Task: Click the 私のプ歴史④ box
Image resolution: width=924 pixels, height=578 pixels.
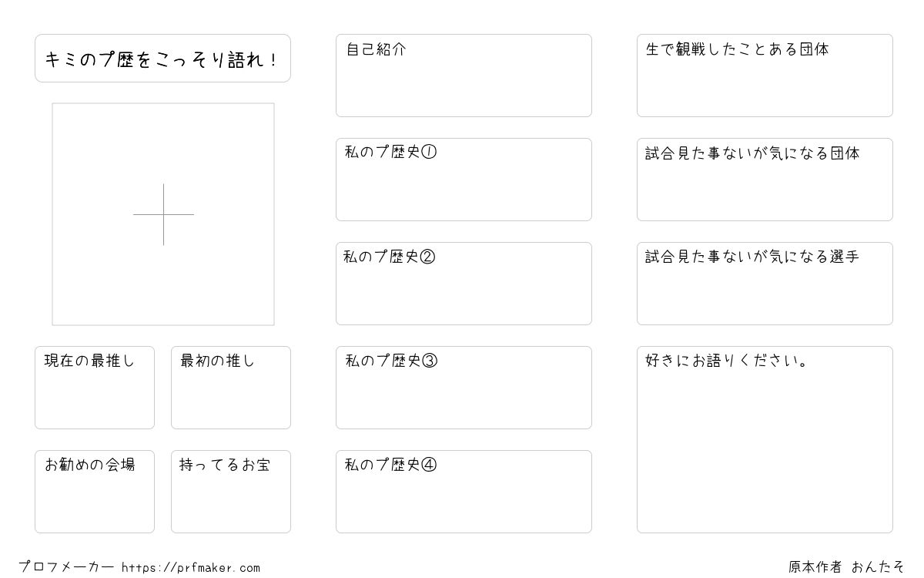Action: pyautogui.click(x=464, y=492)
